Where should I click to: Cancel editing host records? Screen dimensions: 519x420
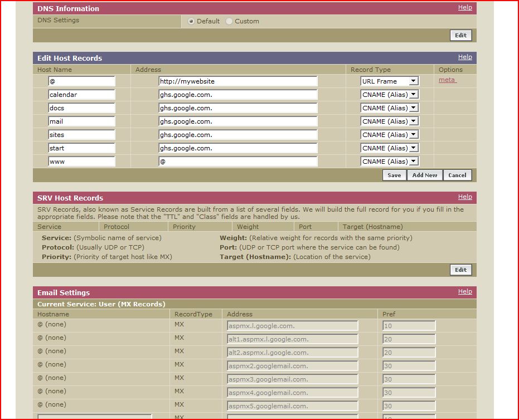tap(457, 175)
